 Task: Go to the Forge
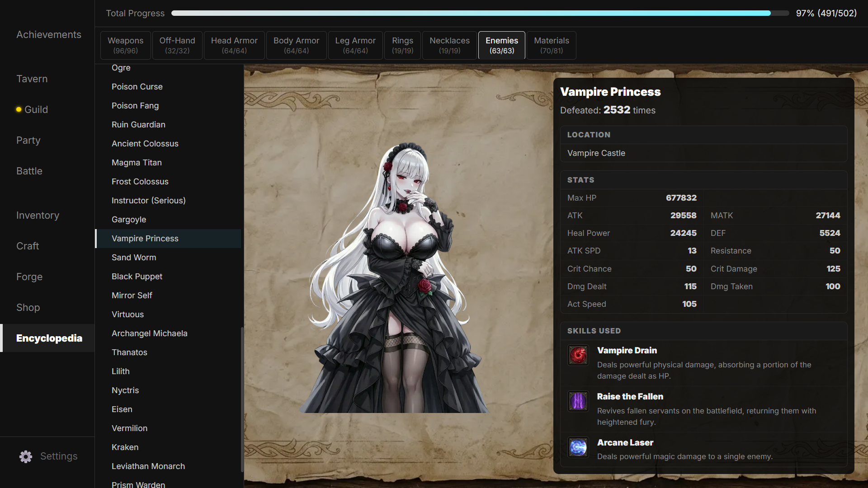click(x=29, y=277)
